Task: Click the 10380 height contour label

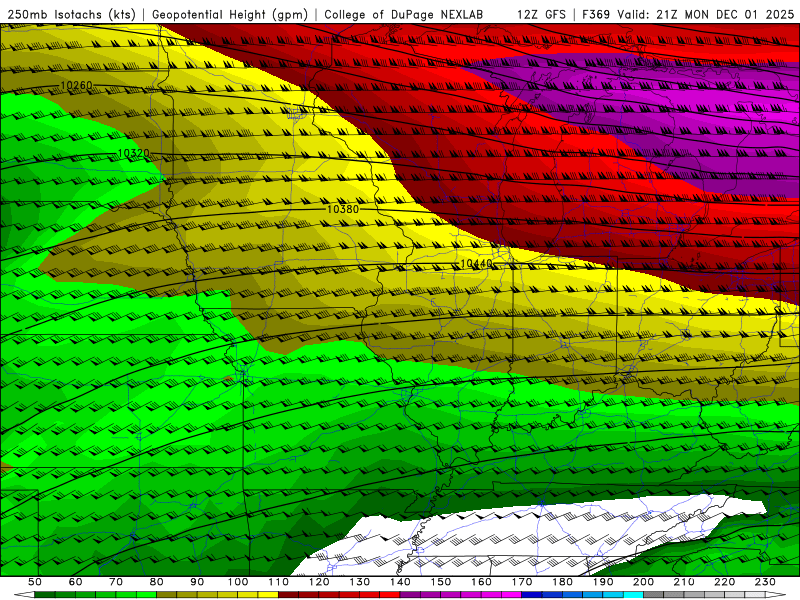Action: pyautogui.click(x=343, y=209)
